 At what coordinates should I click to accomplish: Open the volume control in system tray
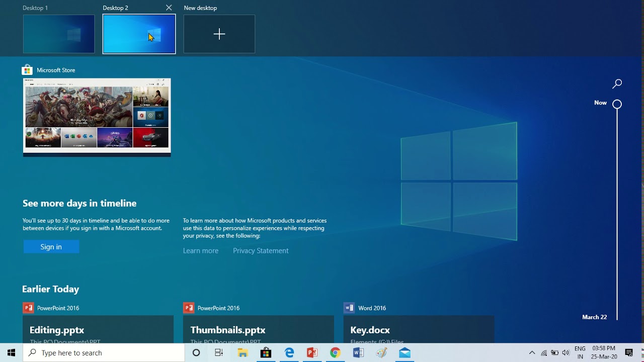[566, 353]
